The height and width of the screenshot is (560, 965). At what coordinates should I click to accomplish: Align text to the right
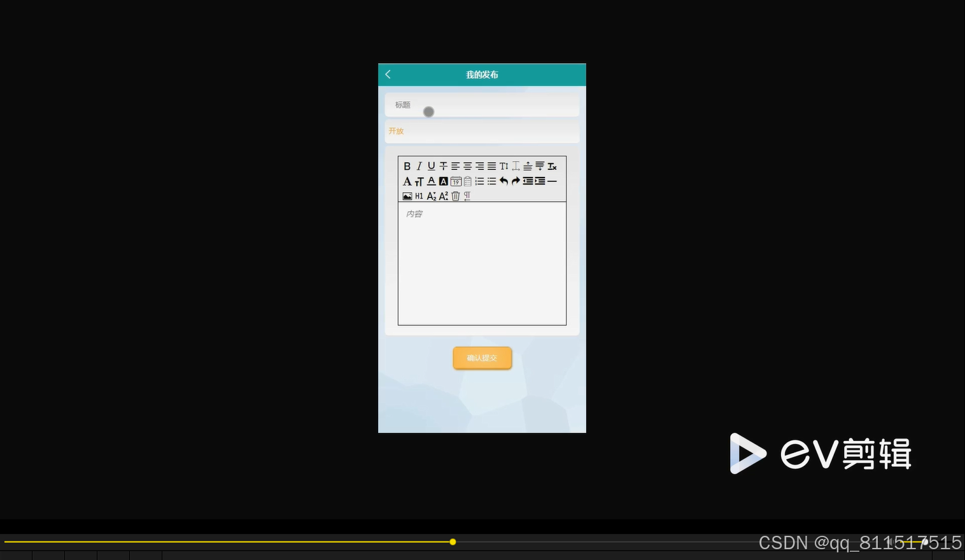click(480, 166)
